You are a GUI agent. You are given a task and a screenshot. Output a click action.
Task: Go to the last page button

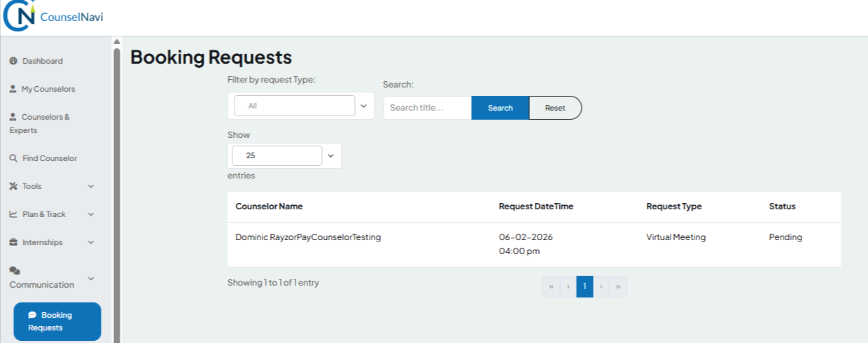(618, 286)
